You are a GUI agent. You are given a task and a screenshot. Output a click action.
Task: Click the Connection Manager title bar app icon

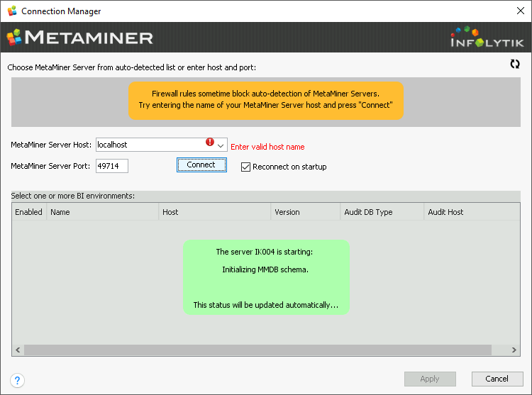[12, 11]
